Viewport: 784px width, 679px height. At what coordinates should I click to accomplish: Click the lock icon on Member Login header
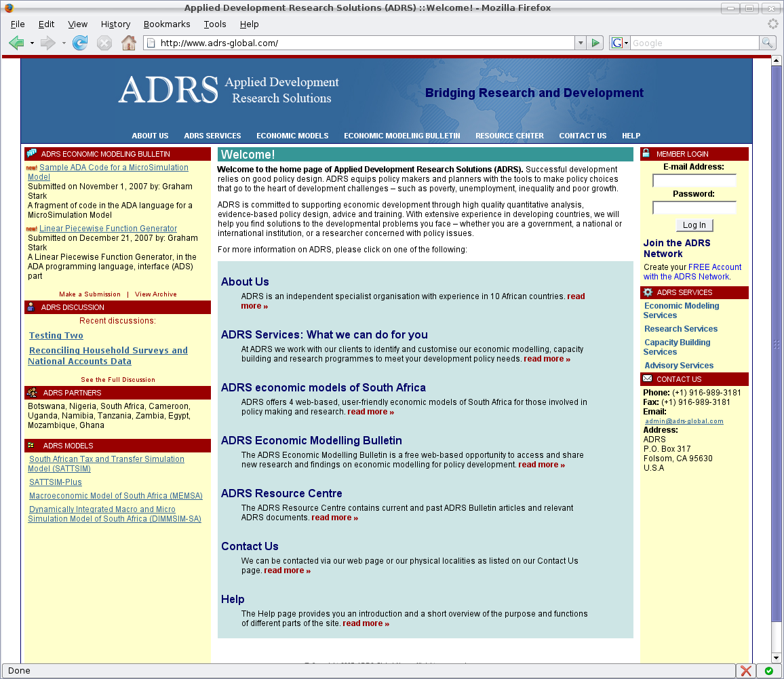[646, 154]
